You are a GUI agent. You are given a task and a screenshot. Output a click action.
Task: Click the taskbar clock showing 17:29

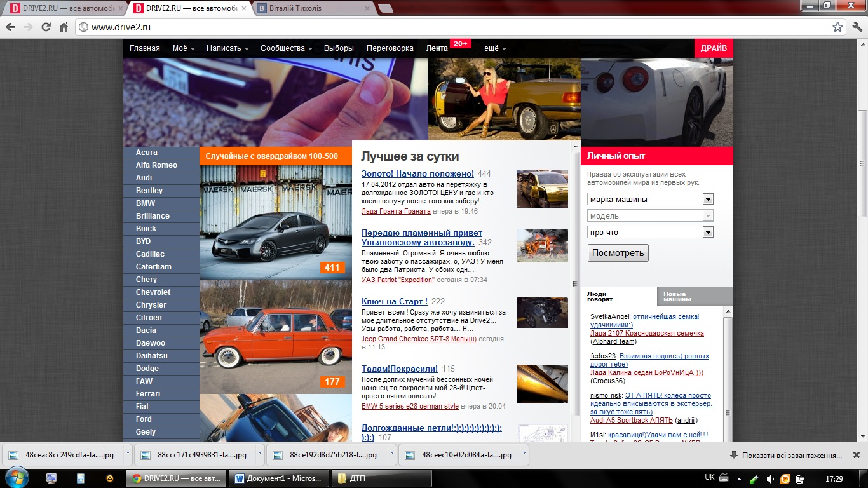pyautogui.click(x=834, y=478)
